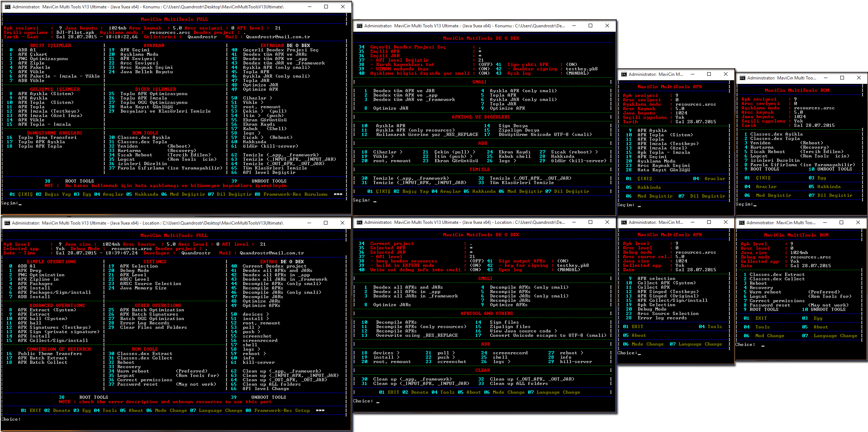Click the cmd icon in the Turkish MultiTools ROM window title bar
The image size is (868, 432).
(x=743, y=78)
